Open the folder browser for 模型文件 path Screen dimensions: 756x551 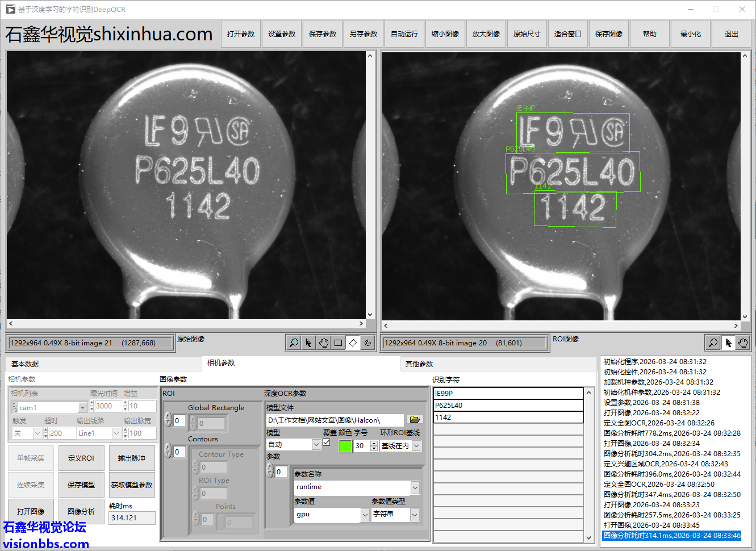(415, 420)
